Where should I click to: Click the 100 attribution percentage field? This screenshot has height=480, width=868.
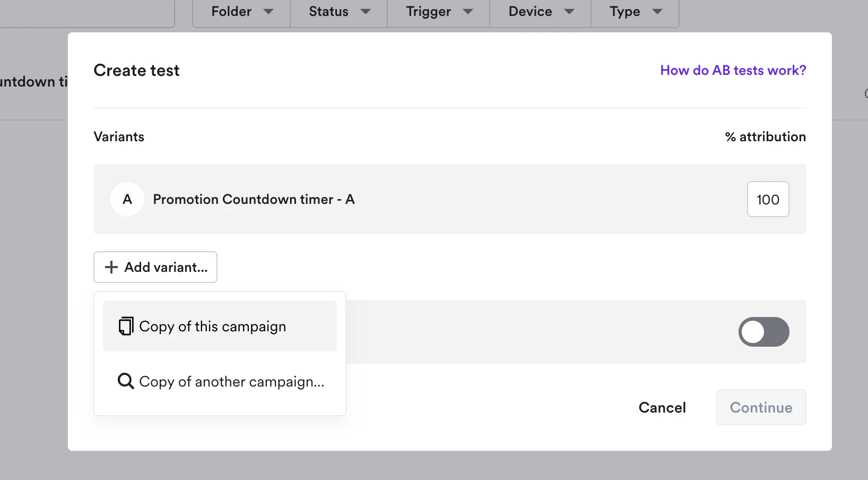(x=768, y=200)
